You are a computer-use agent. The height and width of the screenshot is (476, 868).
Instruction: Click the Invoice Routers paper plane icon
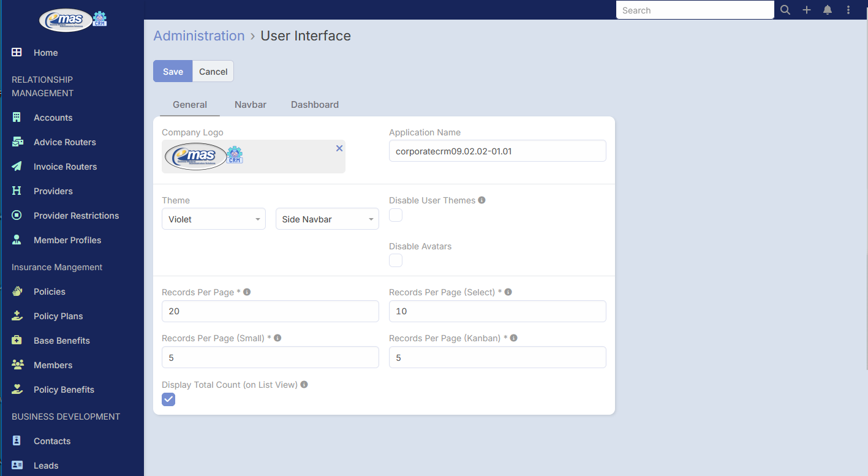pos(17,166)
